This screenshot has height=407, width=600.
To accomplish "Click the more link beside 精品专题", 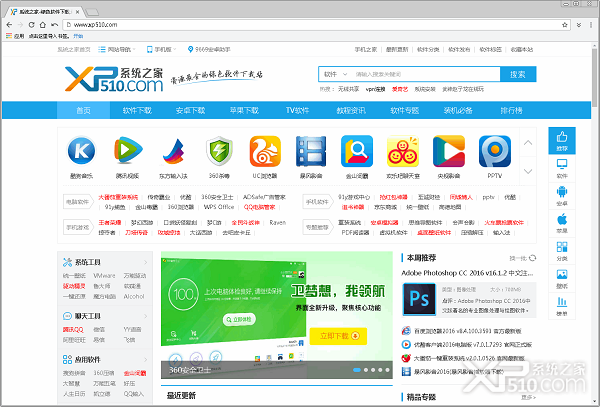I will click(528, 397).
